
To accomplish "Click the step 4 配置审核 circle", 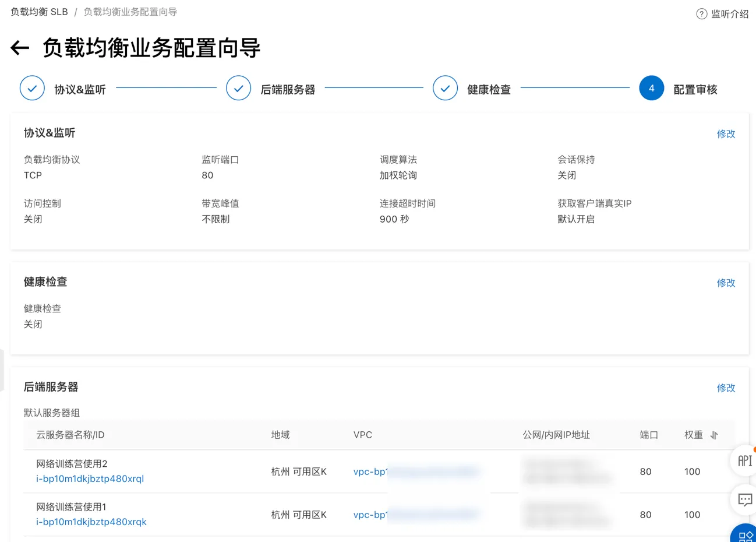I will [x=651, y=88].
